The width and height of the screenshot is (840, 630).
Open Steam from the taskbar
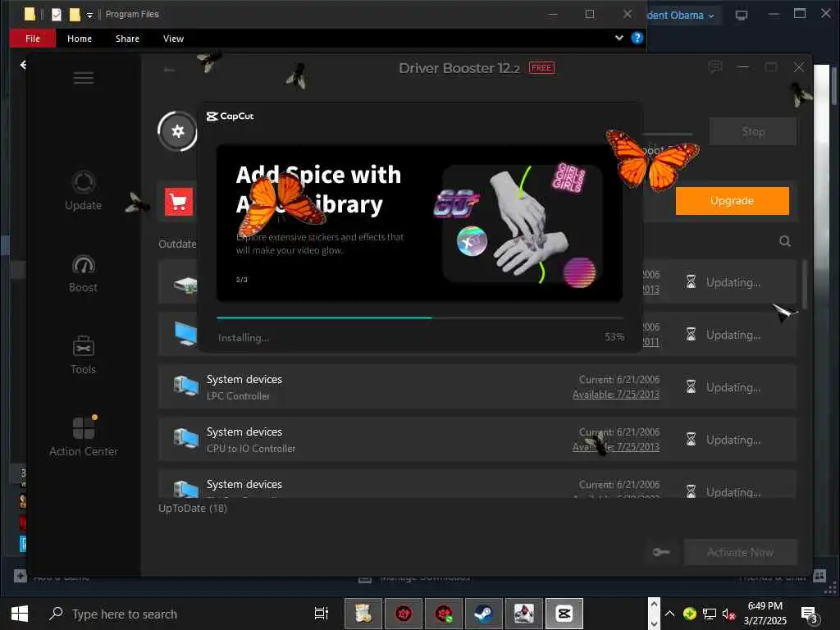pos(484,614)
